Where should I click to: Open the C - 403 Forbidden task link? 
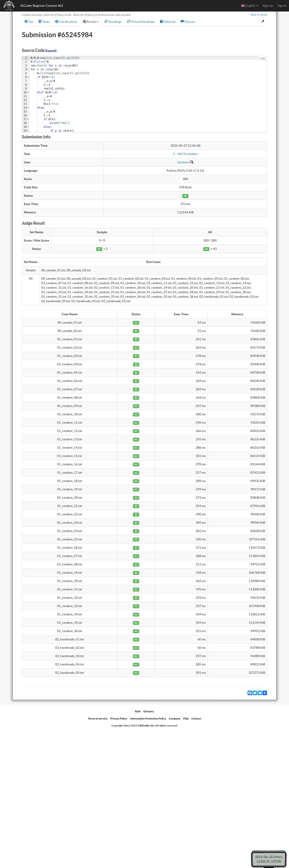[185, 154]
